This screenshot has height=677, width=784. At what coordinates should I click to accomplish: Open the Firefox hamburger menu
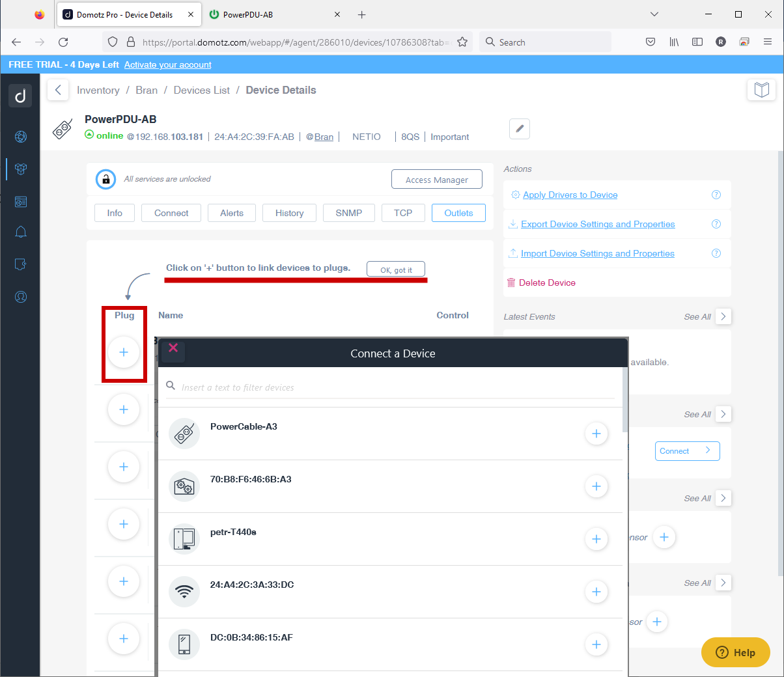coord(768,42)
